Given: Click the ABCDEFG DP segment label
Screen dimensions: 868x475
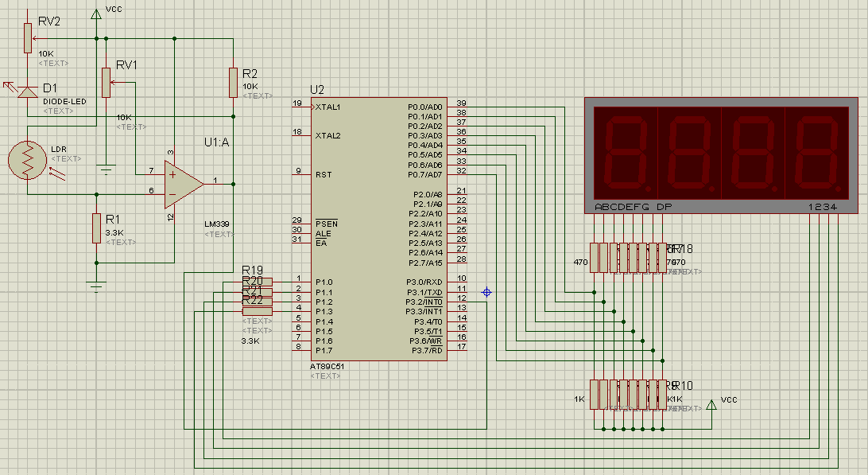Looking at the screenshot, I should (x=633, y=207).
